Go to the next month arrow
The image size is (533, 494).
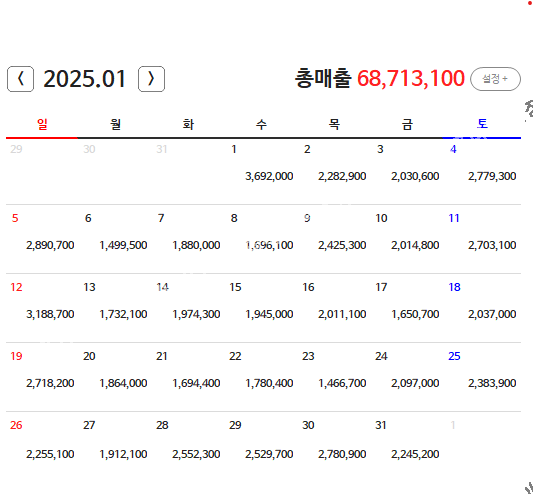point(151,79)
